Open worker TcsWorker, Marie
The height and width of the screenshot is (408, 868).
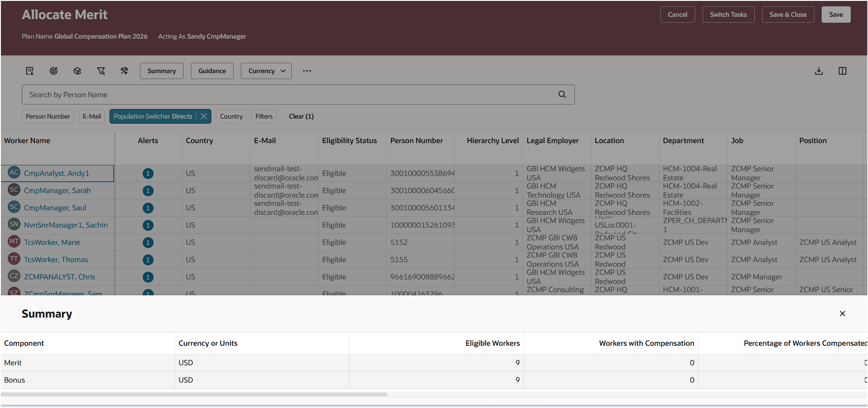click(x=52, y=243)
